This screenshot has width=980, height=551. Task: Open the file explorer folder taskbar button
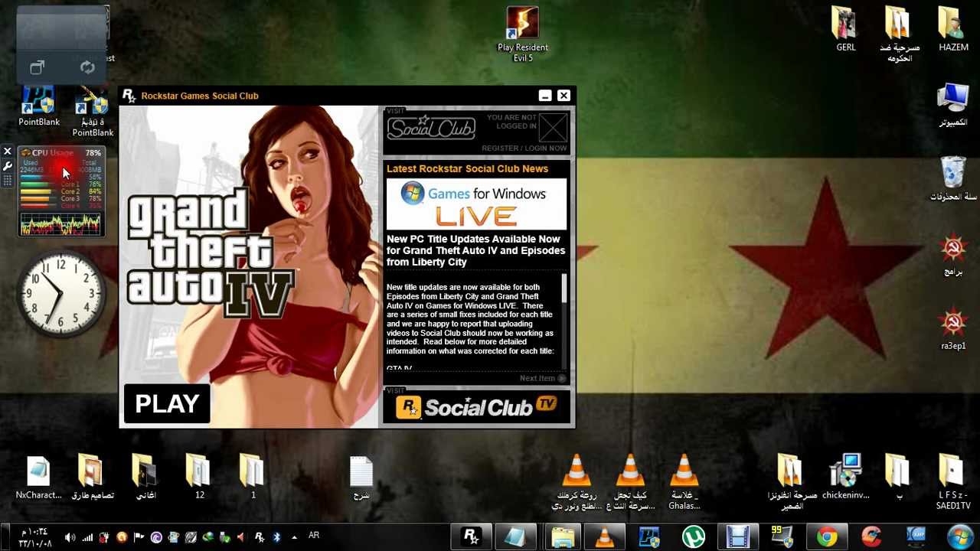tap(562, 537)
